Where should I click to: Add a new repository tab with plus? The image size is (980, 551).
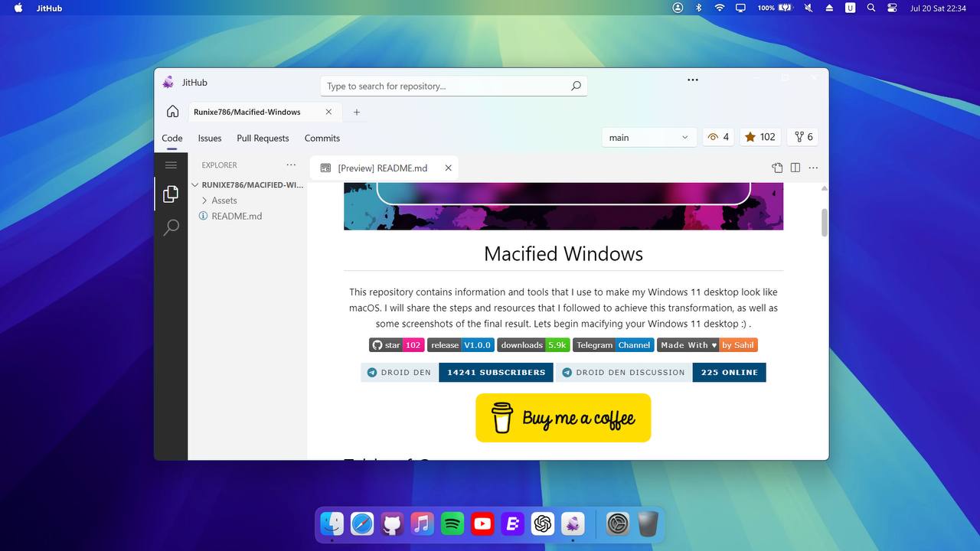tap(356, 112)
